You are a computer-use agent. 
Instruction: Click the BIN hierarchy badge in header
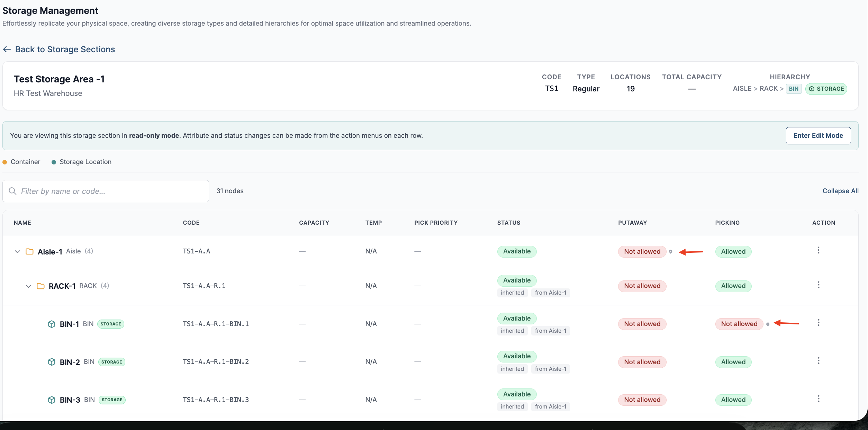(794, 89)
